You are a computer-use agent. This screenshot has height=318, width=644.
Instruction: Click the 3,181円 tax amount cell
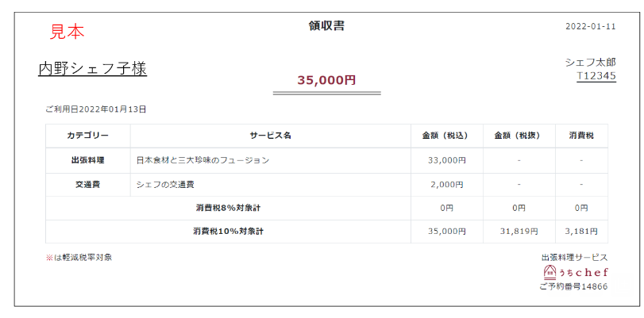(581, 232)
